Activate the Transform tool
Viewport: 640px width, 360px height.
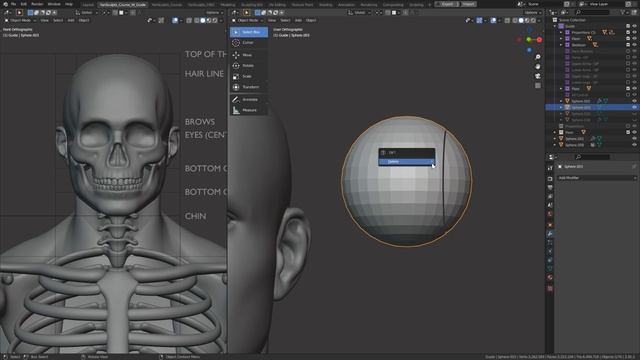(249, 87)
